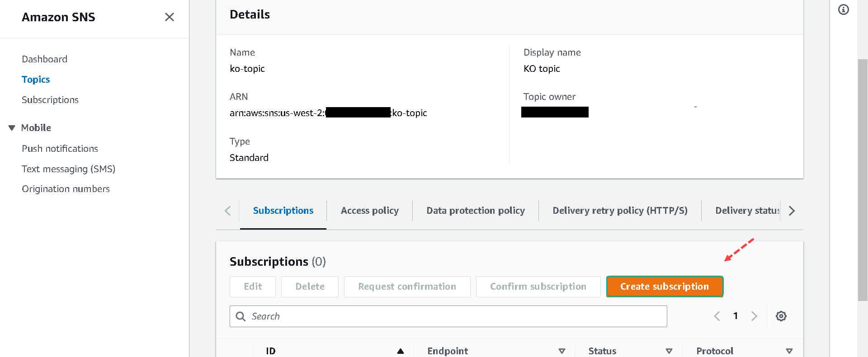Image resolution: width=868 pixels, height=357 pixels.
Task: Click the Create subscription button
Action: [665, 287]
